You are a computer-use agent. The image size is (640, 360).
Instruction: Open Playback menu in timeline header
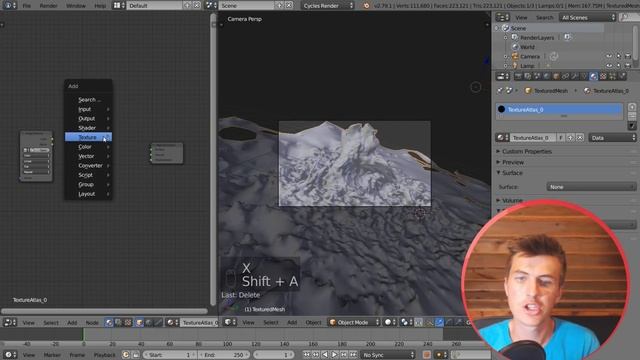coord(104,355)
